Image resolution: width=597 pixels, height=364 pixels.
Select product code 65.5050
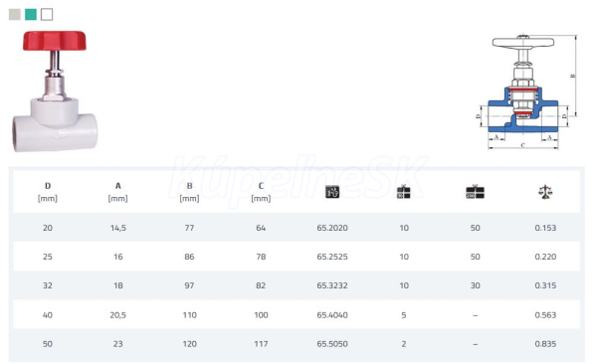pos(332,344)
